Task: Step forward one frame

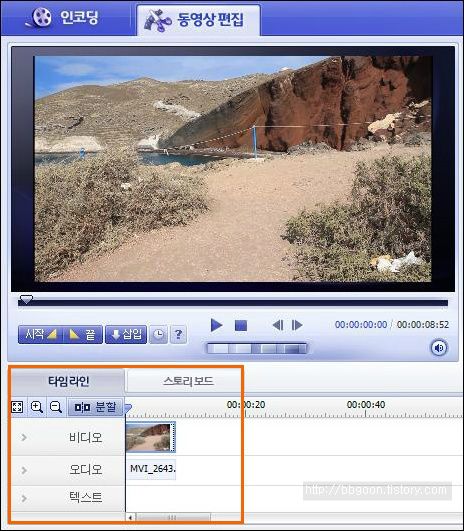Action: tap(297, 325)
